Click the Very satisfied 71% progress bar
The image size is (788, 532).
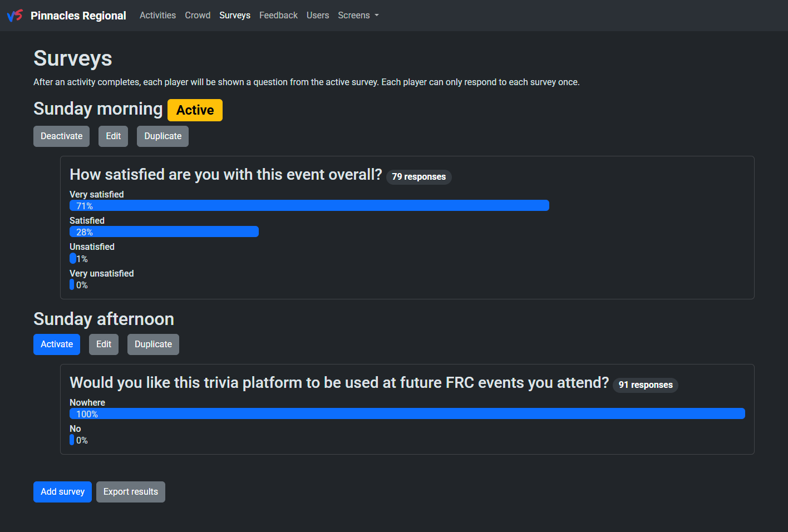pyautogui.click(x=309, y=206)
